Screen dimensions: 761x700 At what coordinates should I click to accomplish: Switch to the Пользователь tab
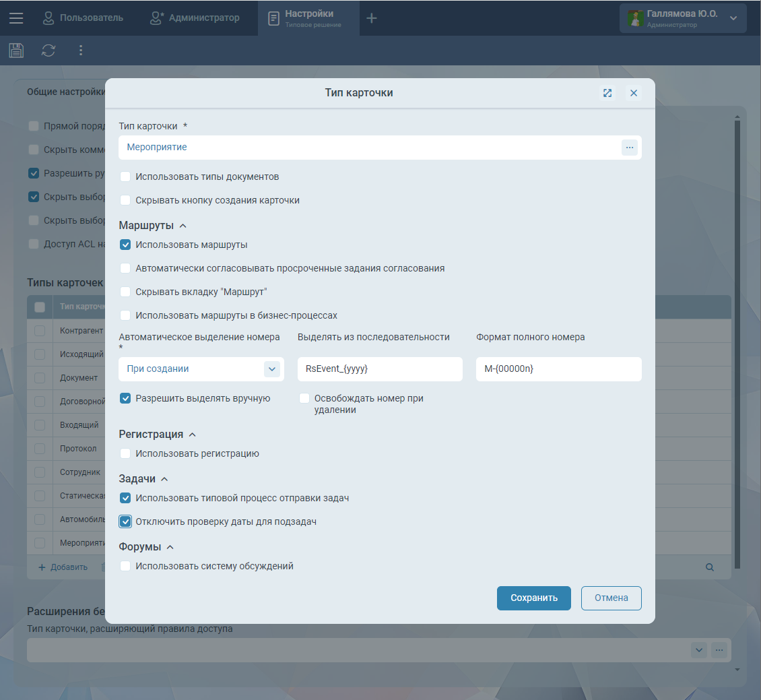(x=84, y=18)
